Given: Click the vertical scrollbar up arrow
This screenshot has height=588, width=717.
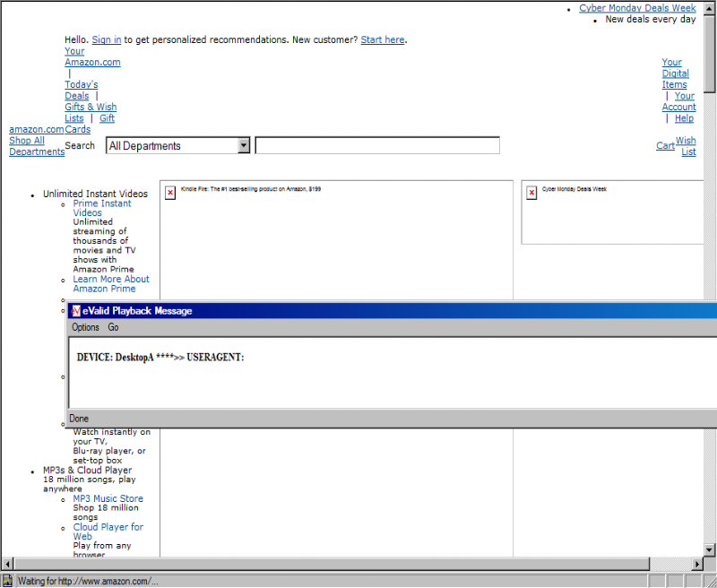Looking at the screenshot, I should (x=710, y=8).
